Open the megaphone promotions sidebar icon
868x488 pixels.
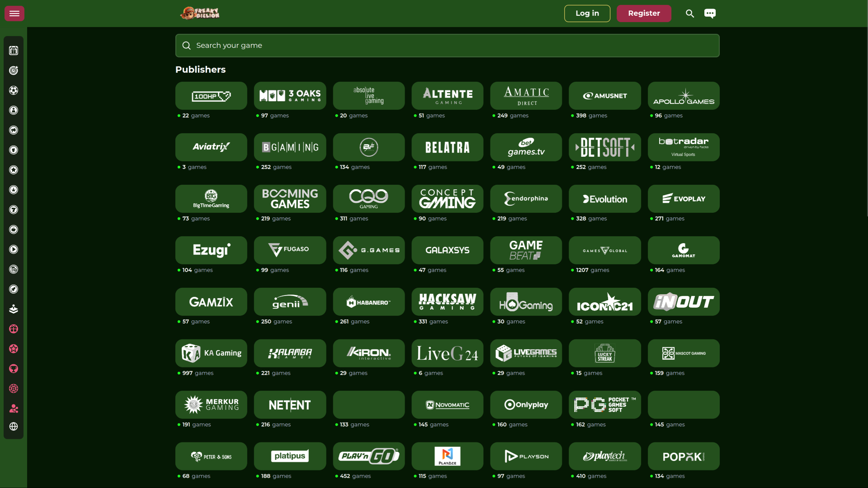pyautogui.click(x=14, y=130)
